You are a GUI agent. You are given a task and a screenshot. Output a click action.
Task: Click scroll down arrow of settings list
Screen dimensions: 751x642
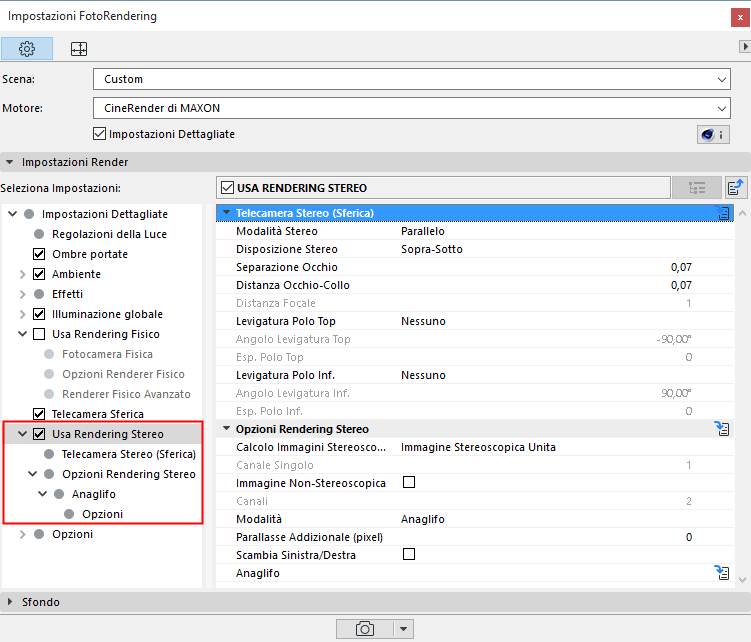click(x=742, y=580)
